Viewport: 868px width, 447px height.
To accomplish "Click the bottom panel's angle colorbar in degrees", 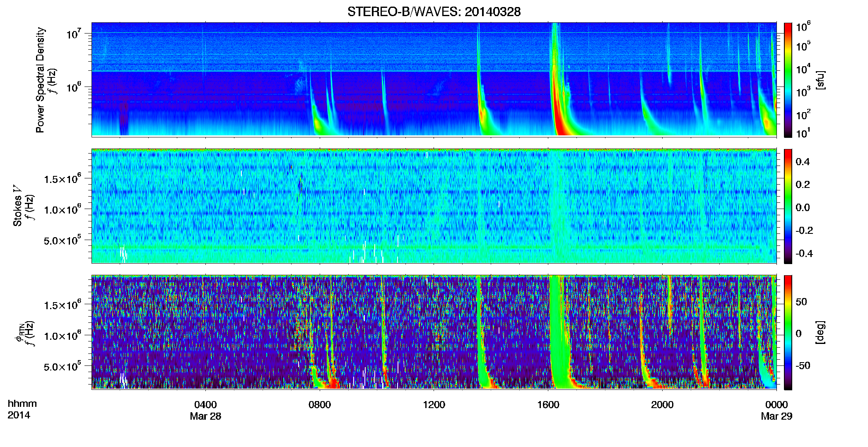I will point(788,332).
